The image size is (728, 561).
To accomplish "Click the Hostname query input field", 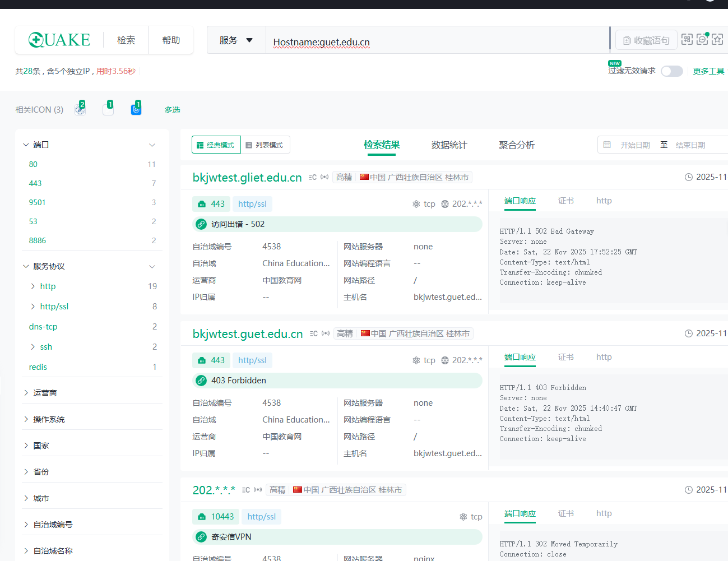I will (437, 40).
